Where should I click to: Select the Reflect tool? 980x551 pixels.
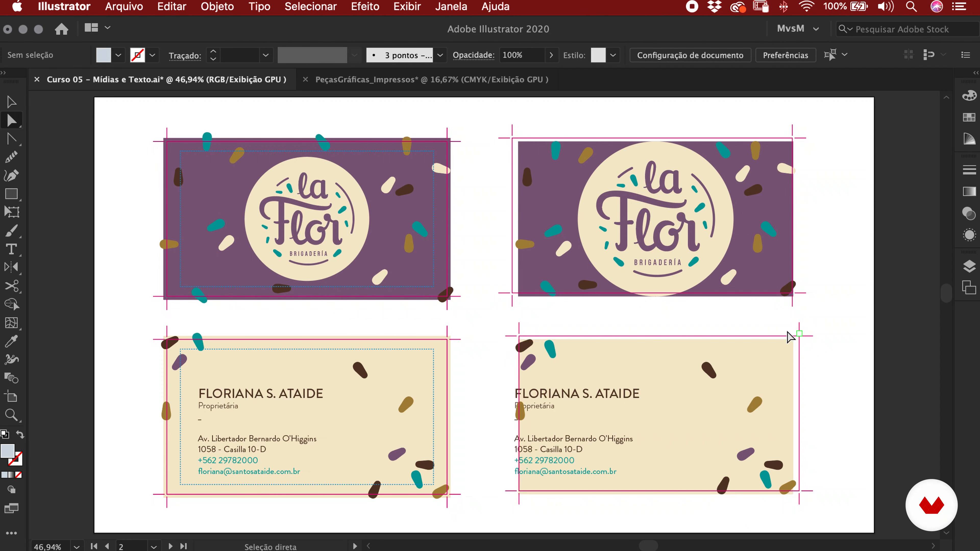(11, 267)
